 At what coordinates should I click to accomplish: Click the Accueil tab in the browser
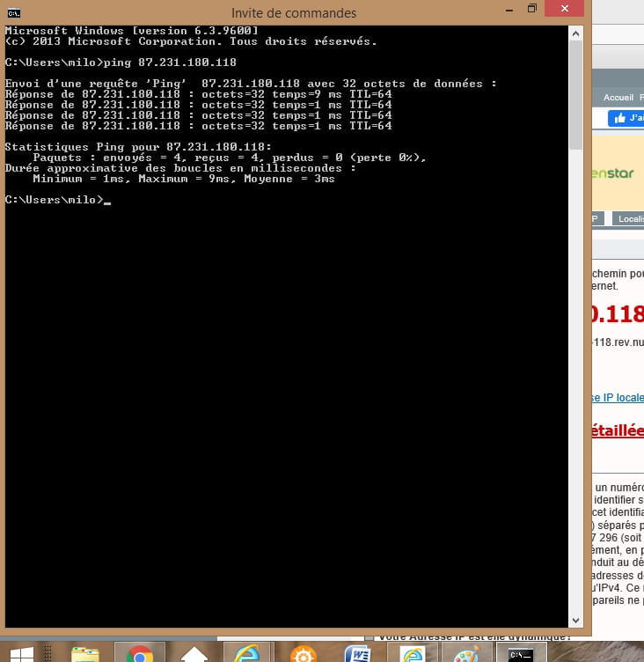[618, 98]
